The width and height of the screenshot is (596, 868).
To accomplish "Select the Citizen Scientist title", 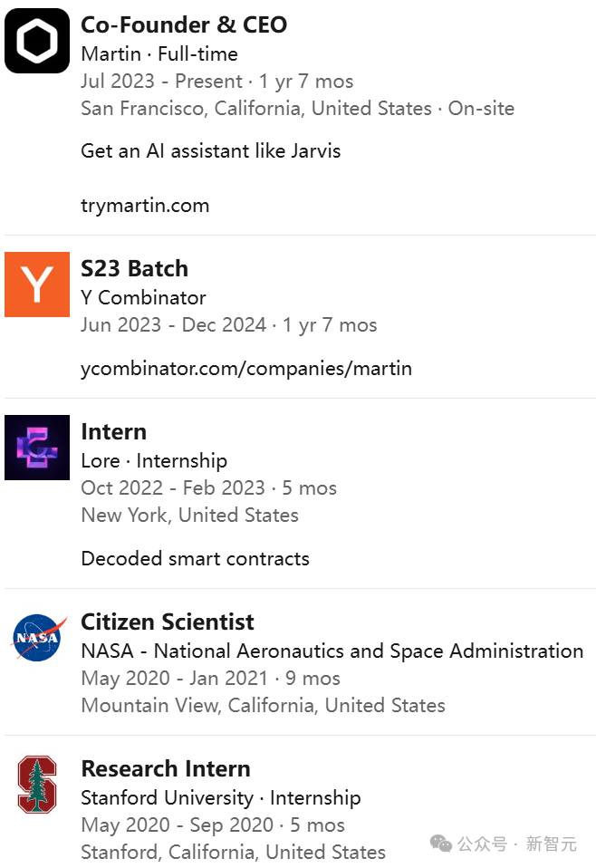I will (x=168, y=622).
